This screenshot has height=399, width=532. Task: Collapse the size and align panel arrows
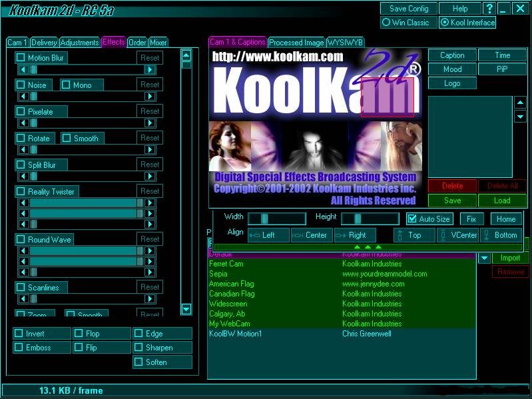(x=368, y=247)
